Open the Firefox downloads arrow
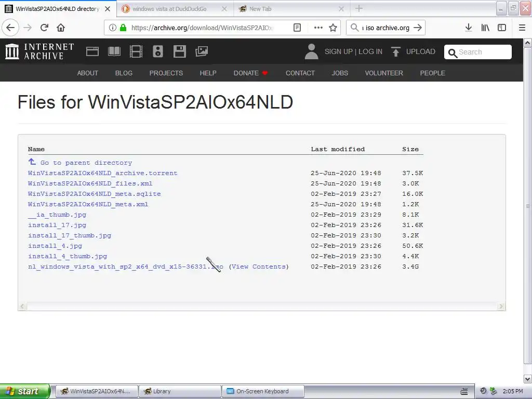 [468, 28]
